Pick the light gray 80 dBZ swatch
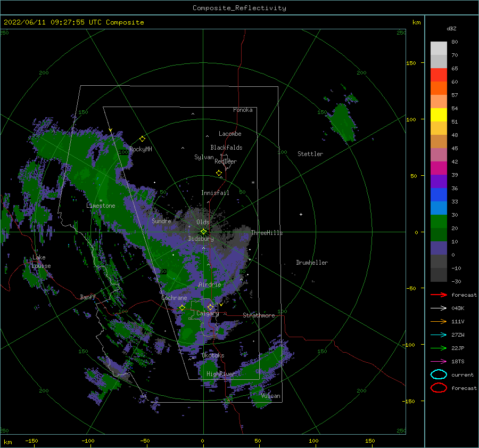Viewport: 479px width, 448px height. click(439, 48)
